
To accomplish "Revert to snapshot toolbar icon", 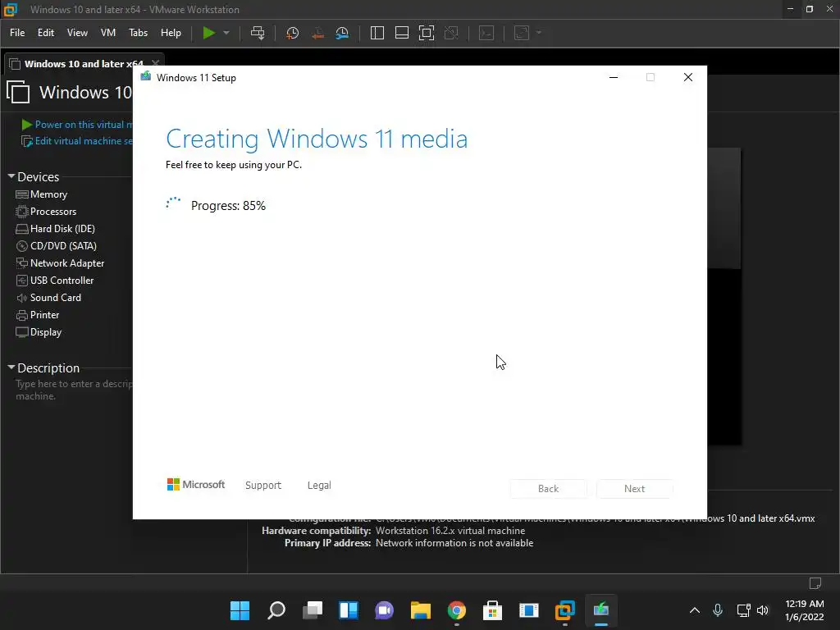I will pos(317,33).
